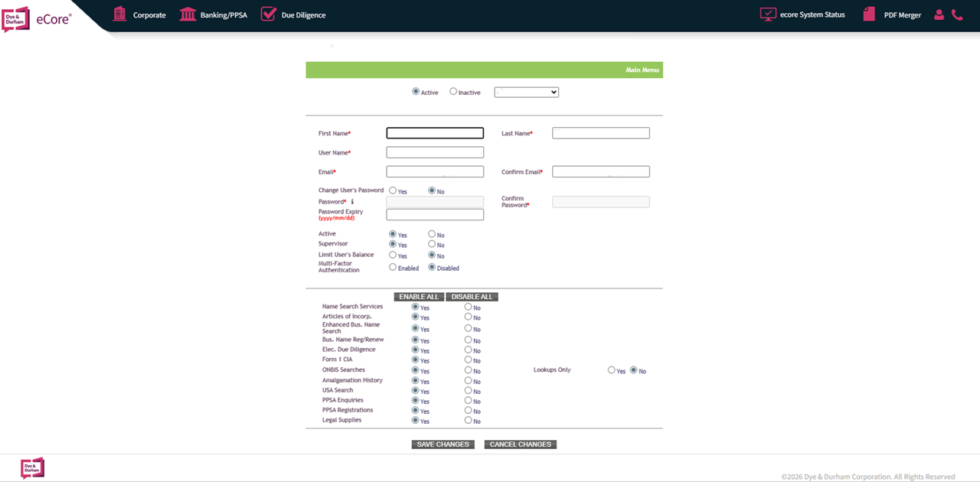980x482 pixels.
Task: Click the Banking/PPSA bank icon
Action: [x=188, y=14]
